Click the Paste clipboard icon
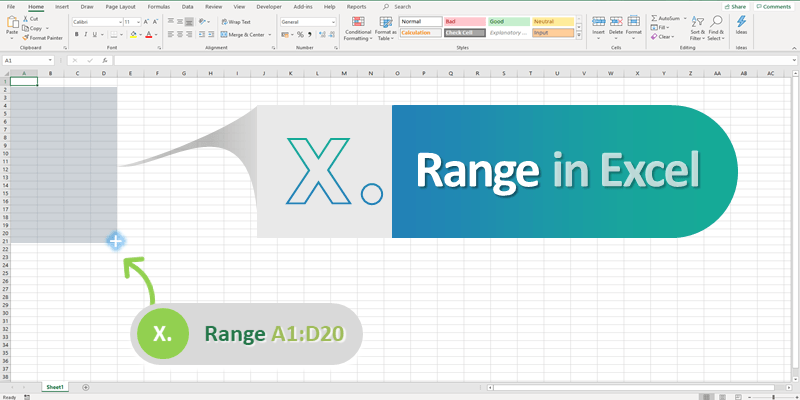The height and width of the screenshot is (400, 800). click(x=12, y=22)
